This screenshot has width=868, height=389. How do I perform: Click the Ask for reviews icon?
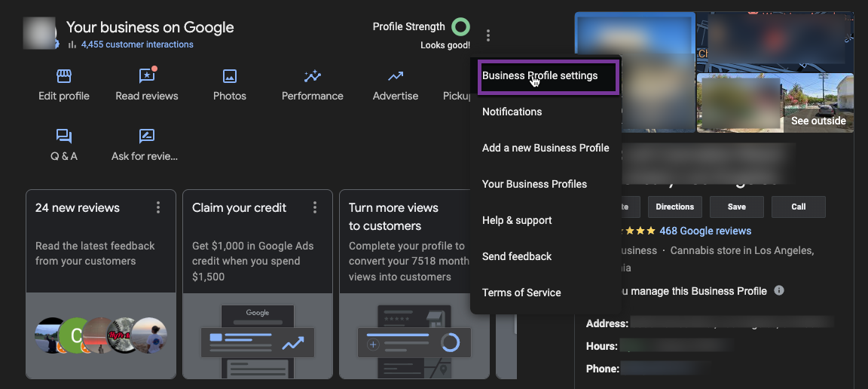click(x=147, y=136)
